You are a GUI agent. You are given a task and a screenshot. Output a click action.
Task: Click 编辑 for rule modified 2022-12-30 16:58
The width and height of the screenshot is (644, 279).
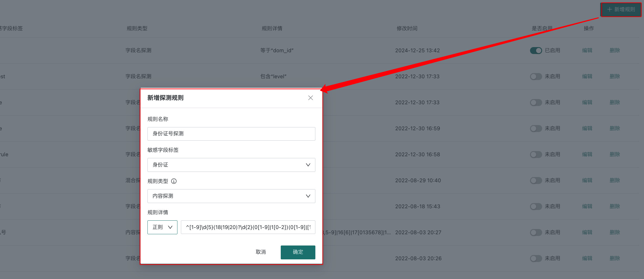pyautogui.click(x=587, y=155)
